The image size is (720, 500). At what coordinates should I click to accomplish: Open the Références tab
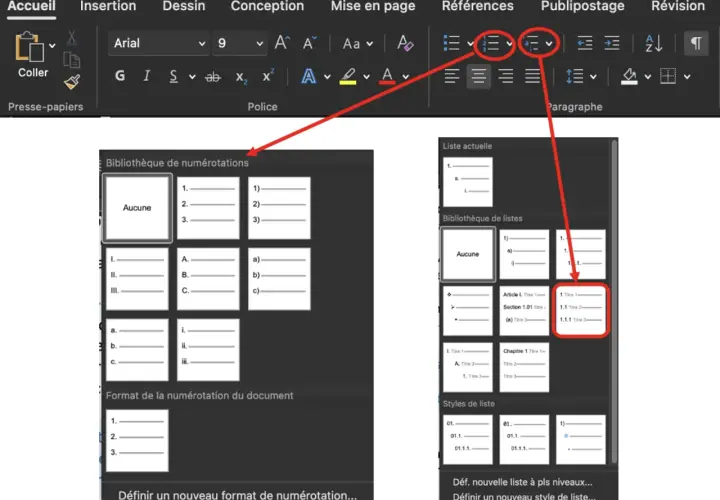tap(478, 6)
